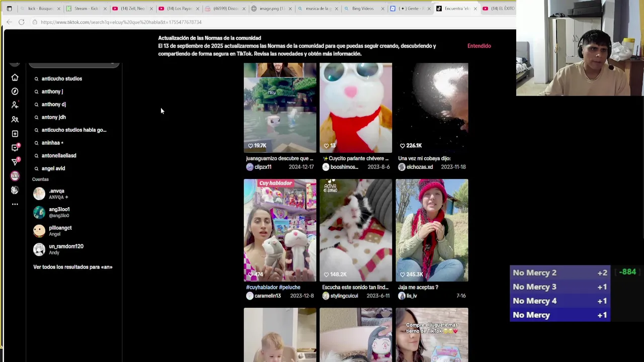Open account 'ang3loo1'
Image resolution: width=644 pixels, height=362 pixels.
(x=74, y=212)
